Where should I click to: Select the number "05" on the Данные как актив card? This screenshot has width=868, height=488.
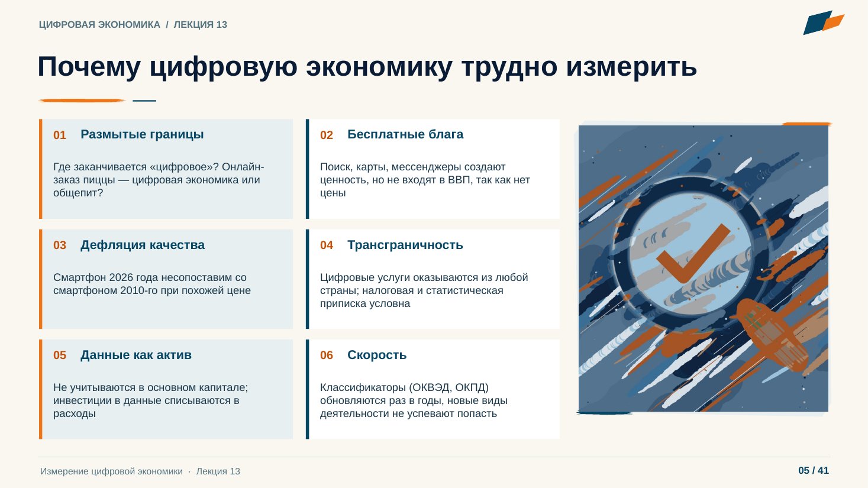60,355
